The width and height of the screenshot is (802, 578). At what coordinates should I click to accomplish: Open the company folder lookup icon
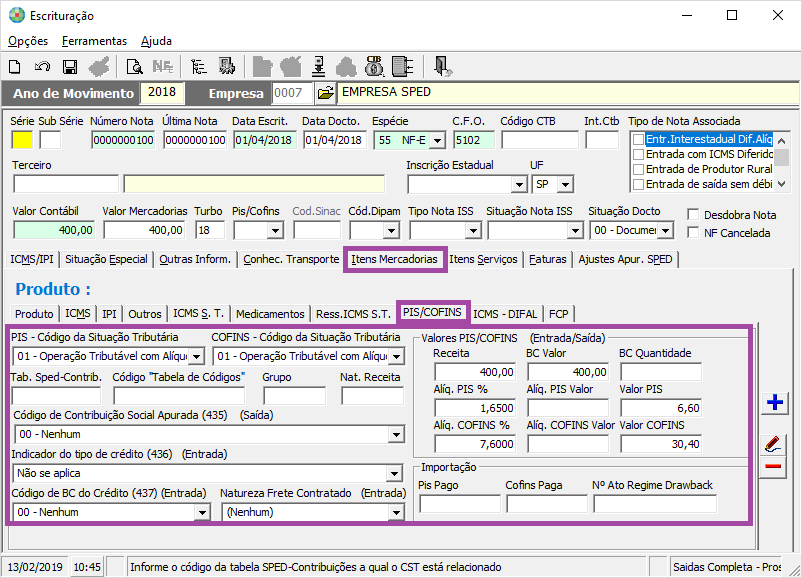point(325,93)
